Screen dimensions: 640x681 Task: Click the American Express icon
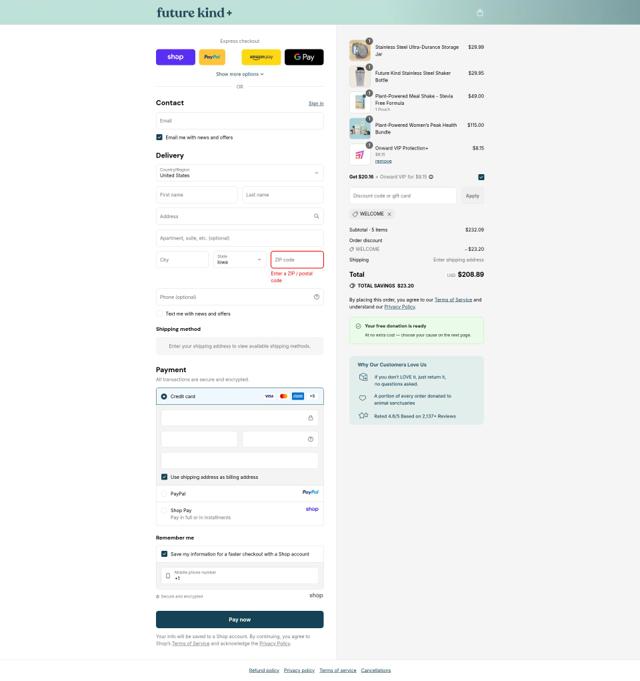click(298, 396)
